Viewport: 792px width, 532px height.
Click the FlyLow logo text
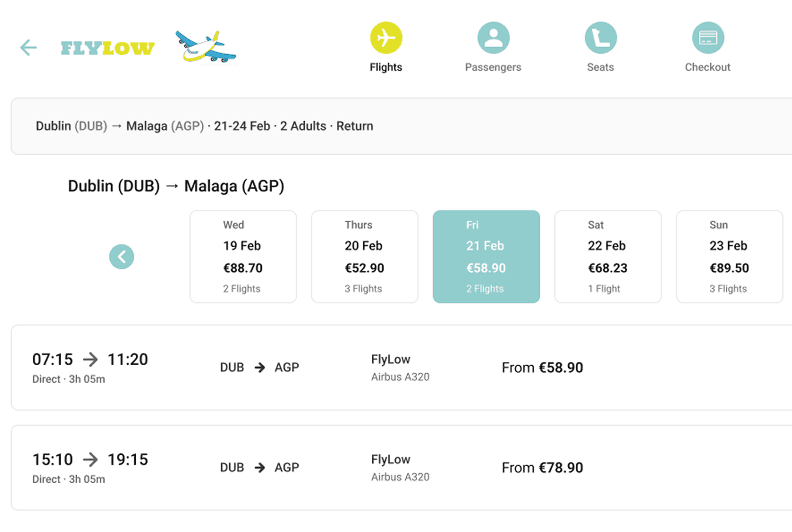(107, 48)
